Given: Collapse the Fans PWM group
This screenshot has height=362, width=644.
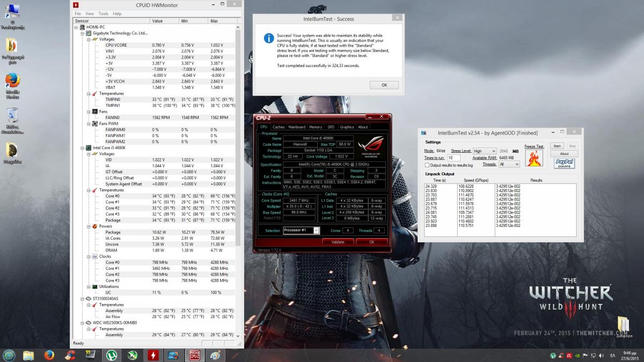Looking at the screenshot, I should [89, 123].
